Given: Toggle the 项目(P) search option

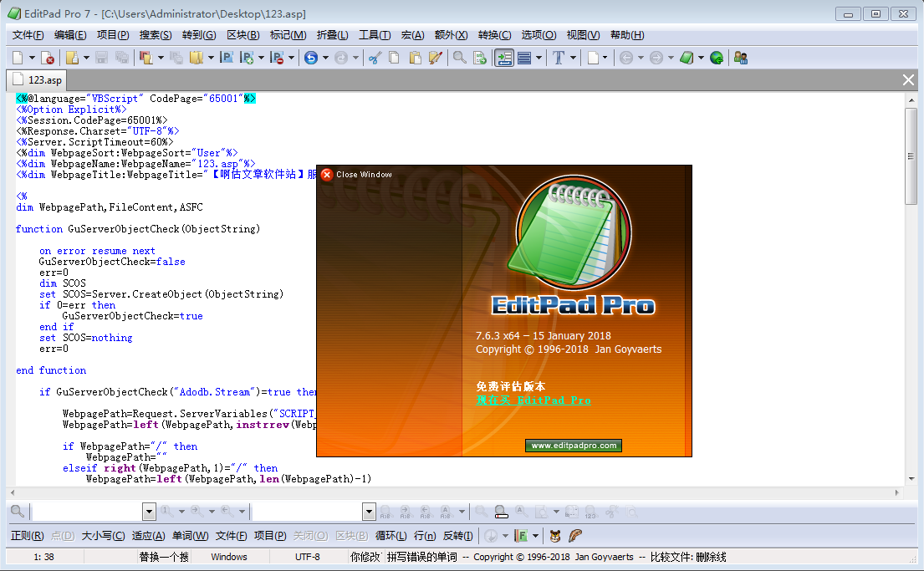Looking at the screenshot, I should 270,536.
